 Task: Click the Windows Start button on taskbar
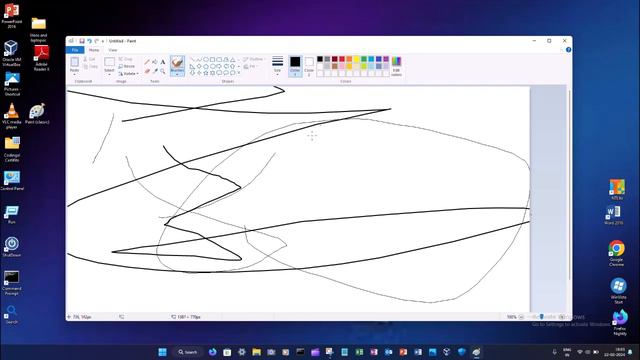click(162, 352)
